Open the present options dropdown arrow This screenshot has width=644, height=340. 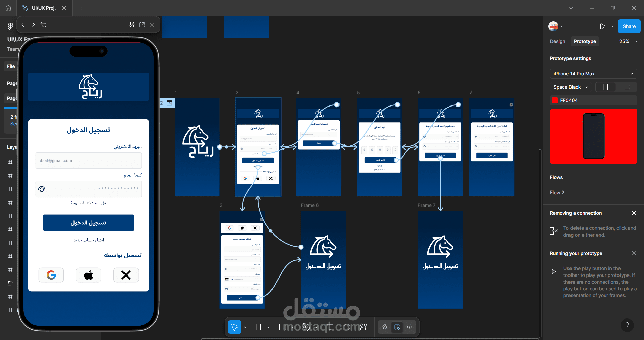tap(613, 26)
